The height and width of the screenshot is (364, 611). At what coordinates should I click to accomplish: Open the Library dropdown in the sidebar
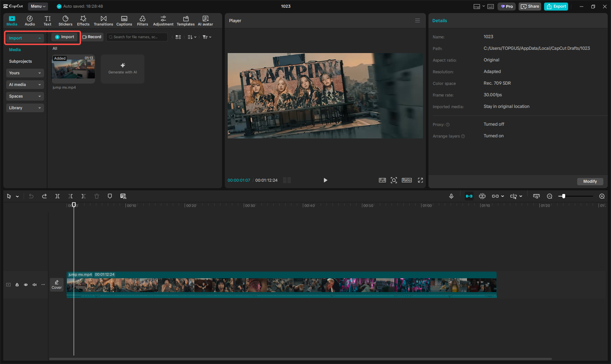25,108
